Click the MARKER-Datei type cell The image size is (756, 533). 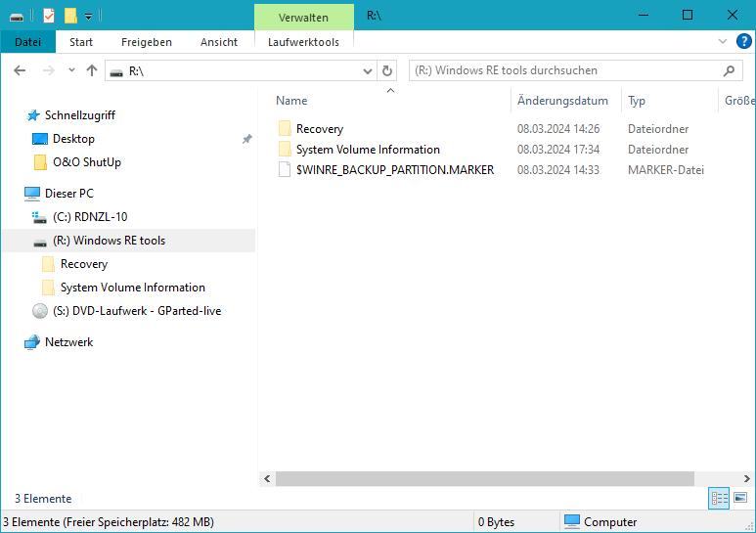[666, 169]
